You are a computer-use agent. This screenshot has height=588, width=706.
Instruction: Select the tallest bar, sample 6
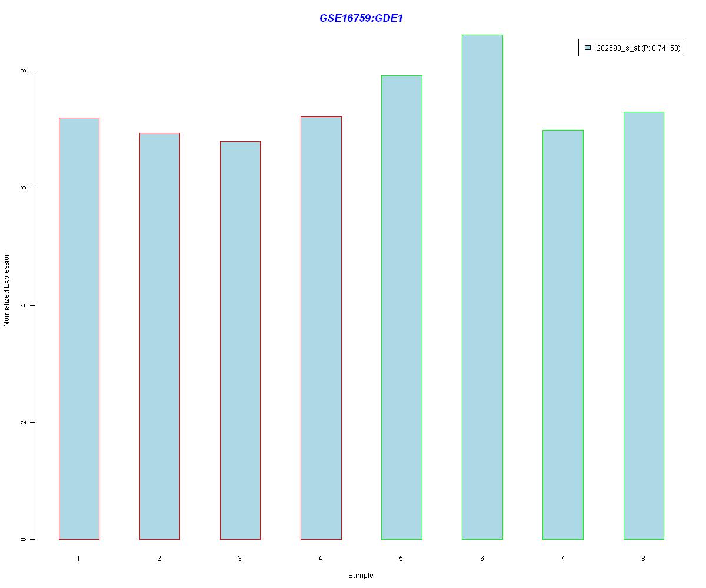point(482,287)
